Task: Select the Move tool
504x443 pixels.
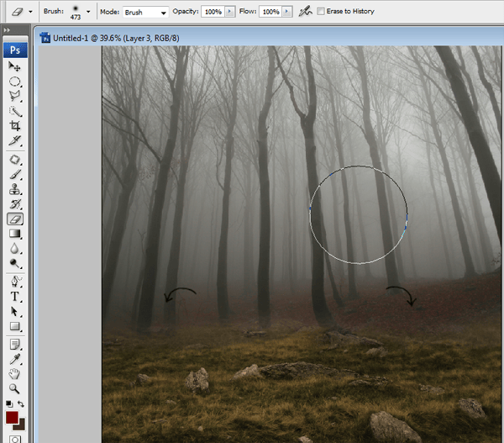Action: point(15,66)
